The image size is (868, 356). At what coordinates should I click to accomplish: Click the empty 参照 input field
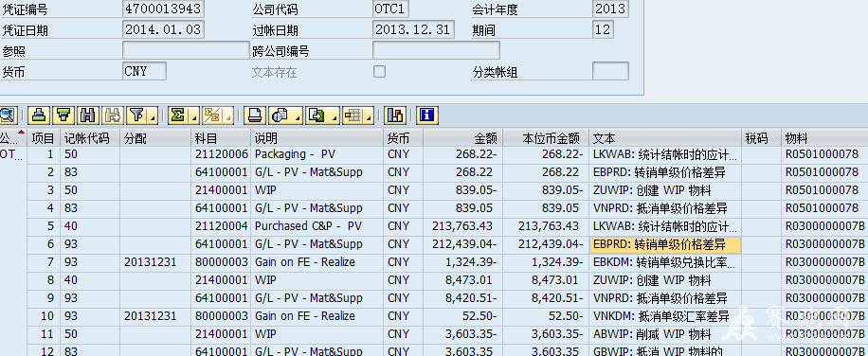pyautogui.click(x=186, y=50)
